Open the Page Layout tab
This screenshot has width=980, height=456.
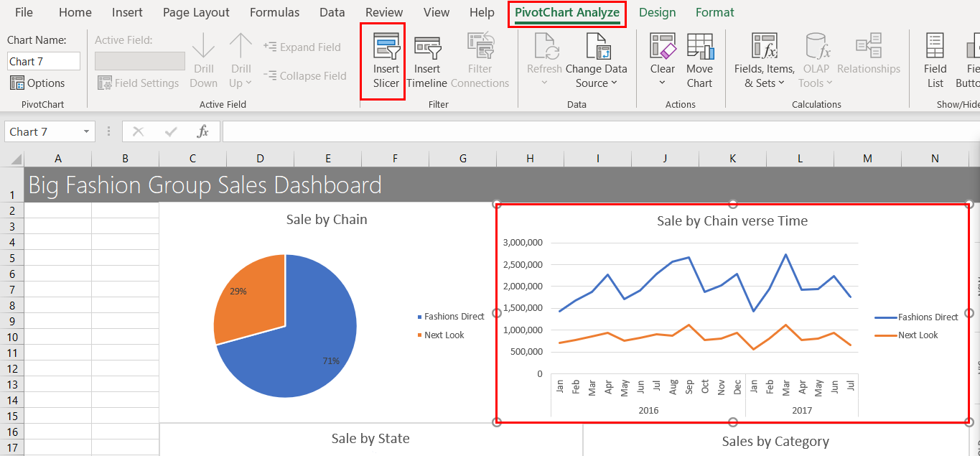tap(196, 12)
